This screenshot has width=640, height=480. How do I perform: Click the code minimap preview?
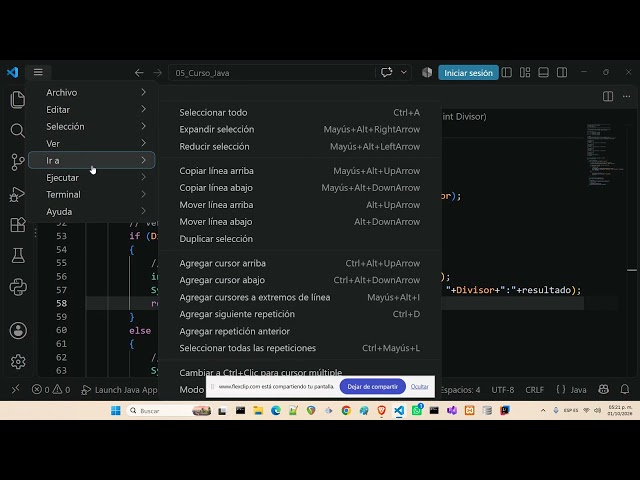[x=606, y=155]
